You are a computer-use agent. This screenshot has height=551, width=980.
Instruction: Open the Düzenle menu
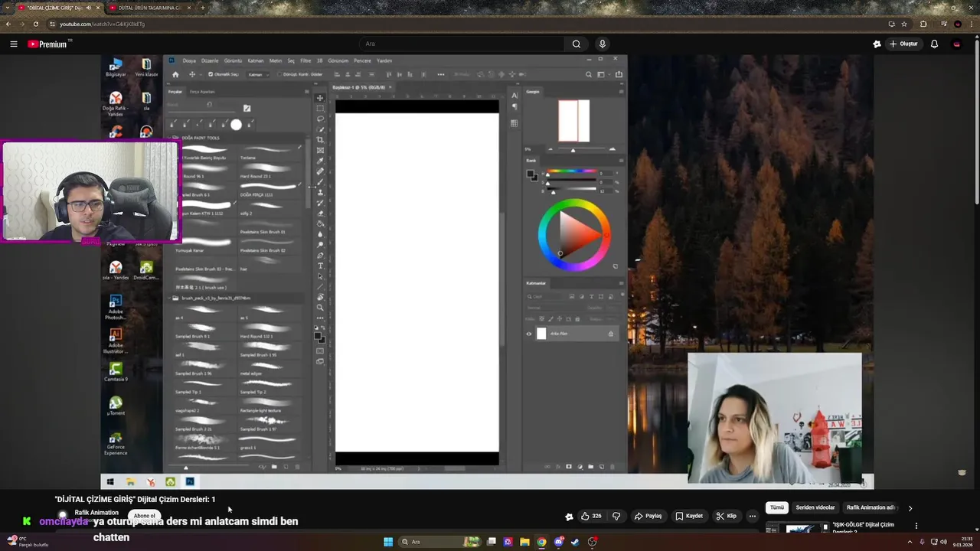pos(210,60)
